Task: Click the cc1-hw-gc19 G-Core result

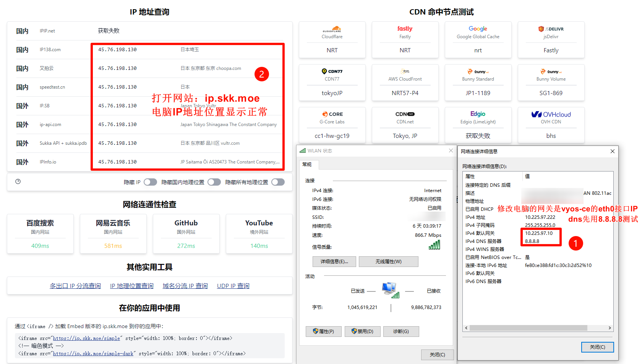Action: (332, 136)
